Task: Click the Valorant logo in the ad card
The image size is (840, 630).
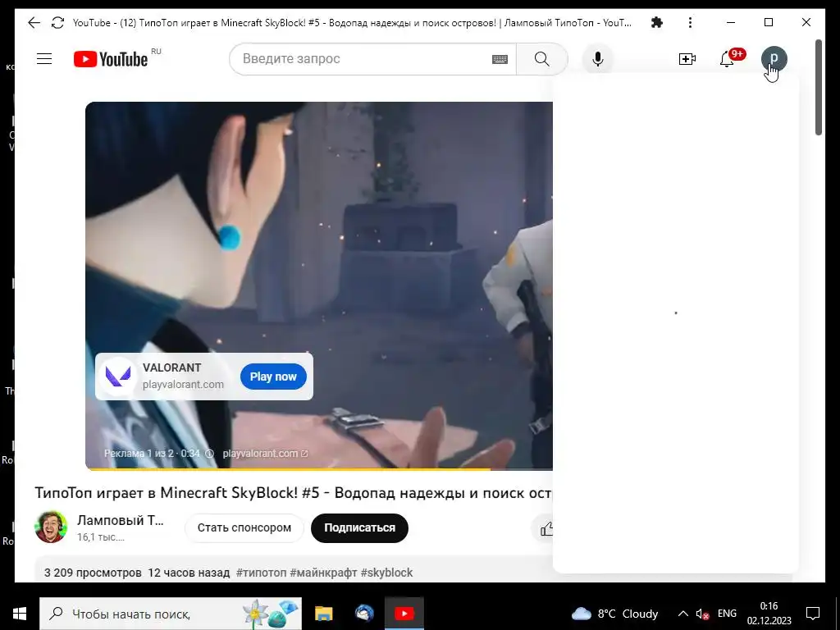Action: (x=118, y=376)
